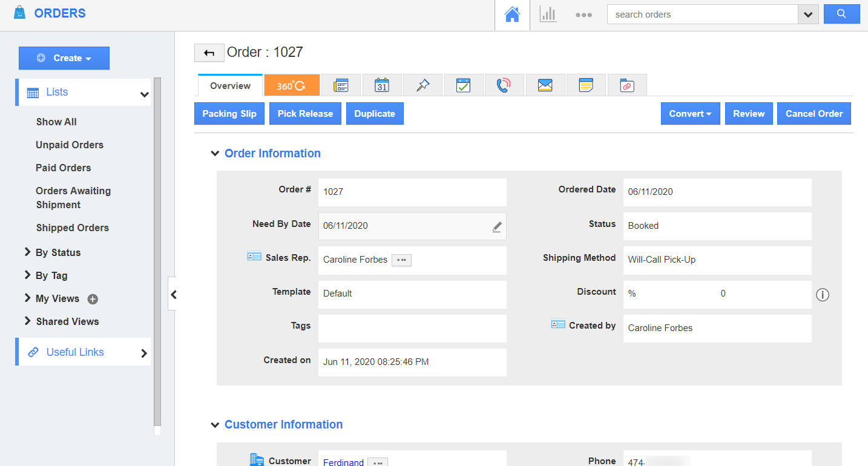The image size is (868, 466).
Task: Click the card icon beside Sales Rep.
Action: pyautogui.click(x=254, y=257)
